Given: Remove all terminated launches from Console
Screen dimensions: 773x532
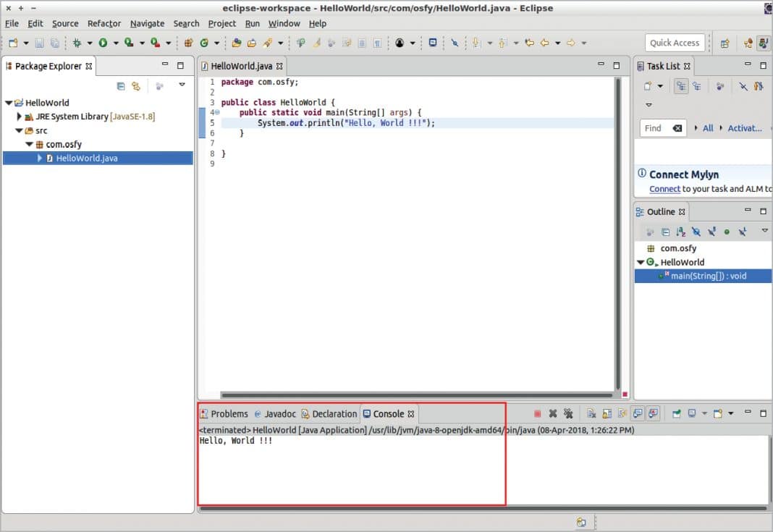Looking at the screenshot, I should pyautogui.click(x=570, y=413).
